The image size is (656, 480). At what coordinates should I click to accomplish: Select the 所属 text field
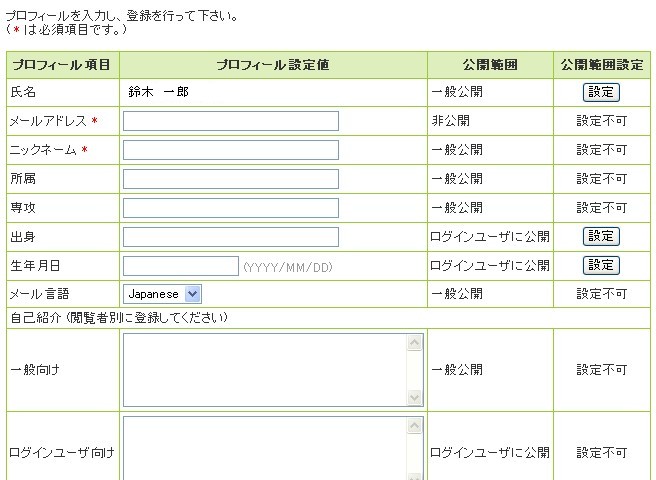231,179
